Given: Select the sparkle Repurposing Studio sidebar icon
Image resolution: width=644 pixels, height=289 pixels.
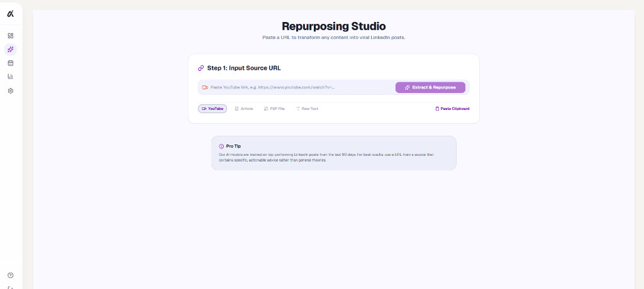Looking at the screenshot, I should tap(11, 49).
